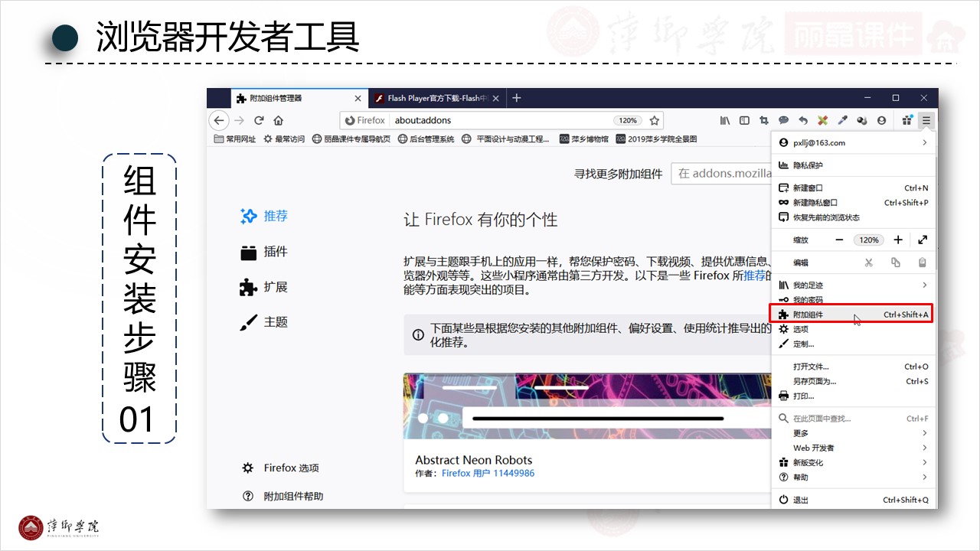Click the Abstract Neon Robots theme preview

586,406
